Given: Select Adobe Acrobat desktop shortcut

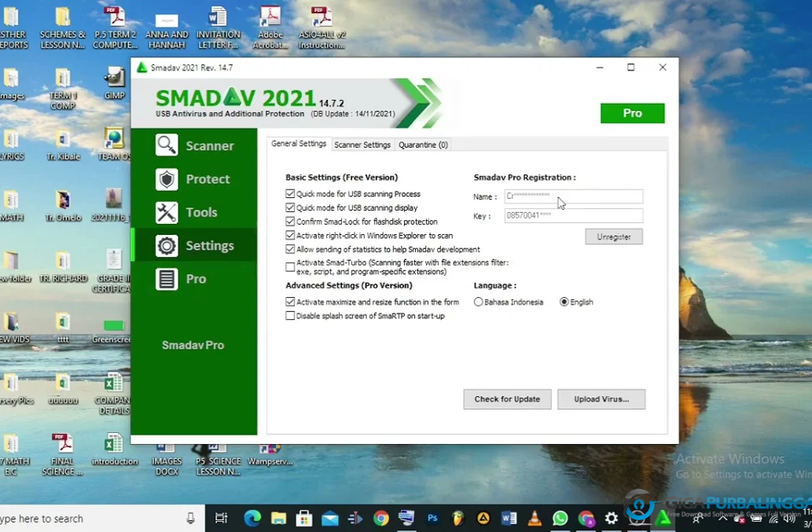Looking at the screenshot, I should [x=270, y=27].
